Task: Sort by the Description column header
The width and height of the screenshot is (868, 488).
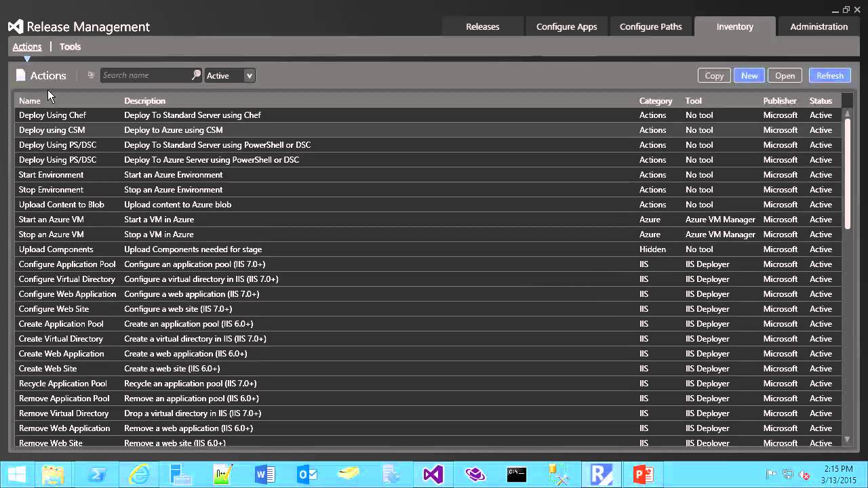Action: tap(144, 100)
